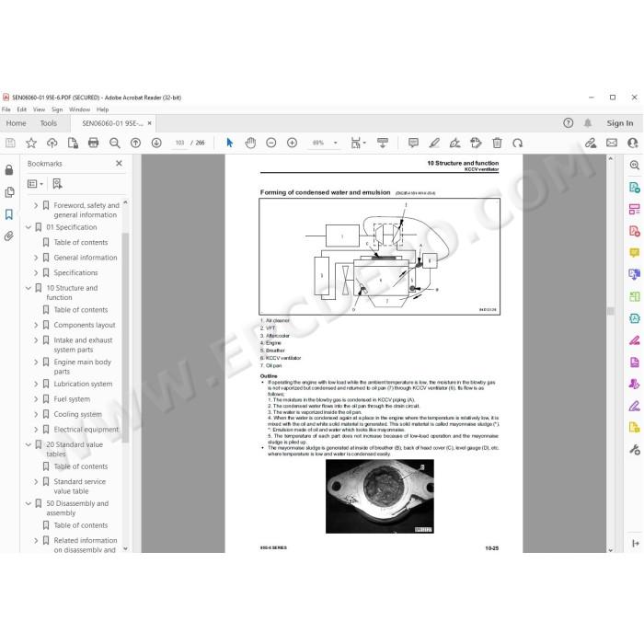Image resolution: width=644 pixels, height=644 pixels.
Task: Click the document vertical scrollbar thumb
Action: click(x=610, y=311)
